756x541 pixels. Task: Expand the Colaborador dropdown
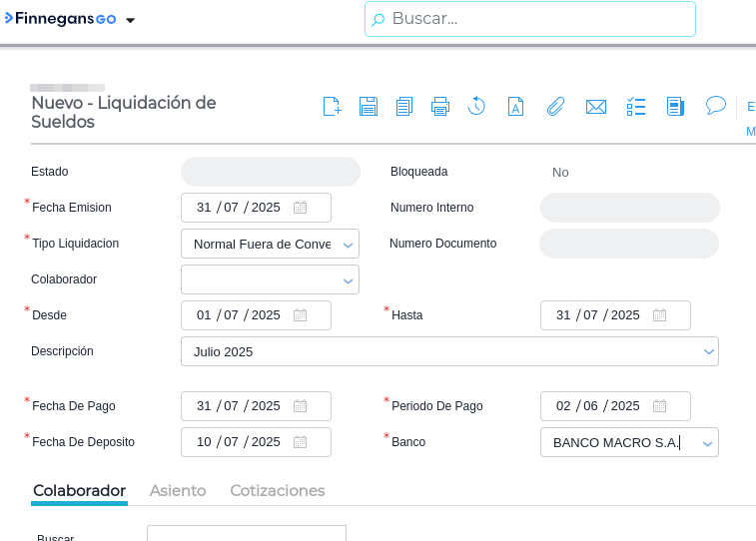point(348,280)
